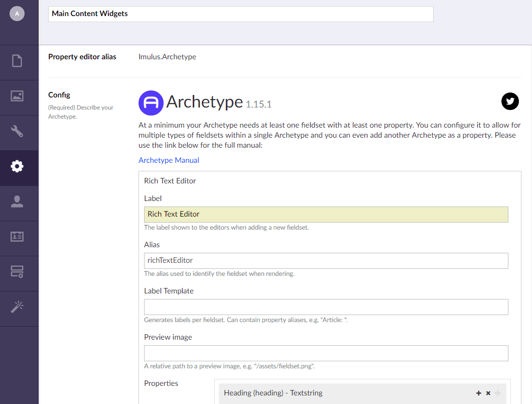Click the move handle on Heading property
The height and width of the screenshot is (404, 532).
(x=498, y=393)
